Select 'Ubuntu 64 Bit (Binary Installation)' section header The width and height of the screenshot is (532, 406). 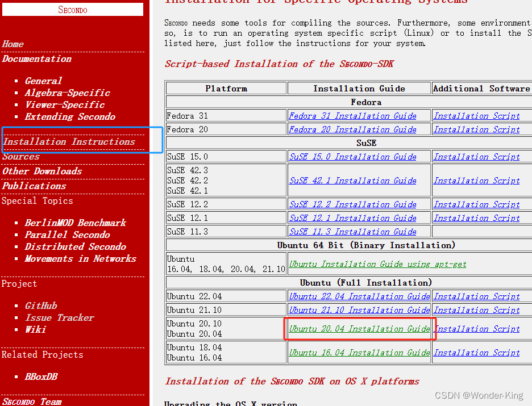pos(366,245)
